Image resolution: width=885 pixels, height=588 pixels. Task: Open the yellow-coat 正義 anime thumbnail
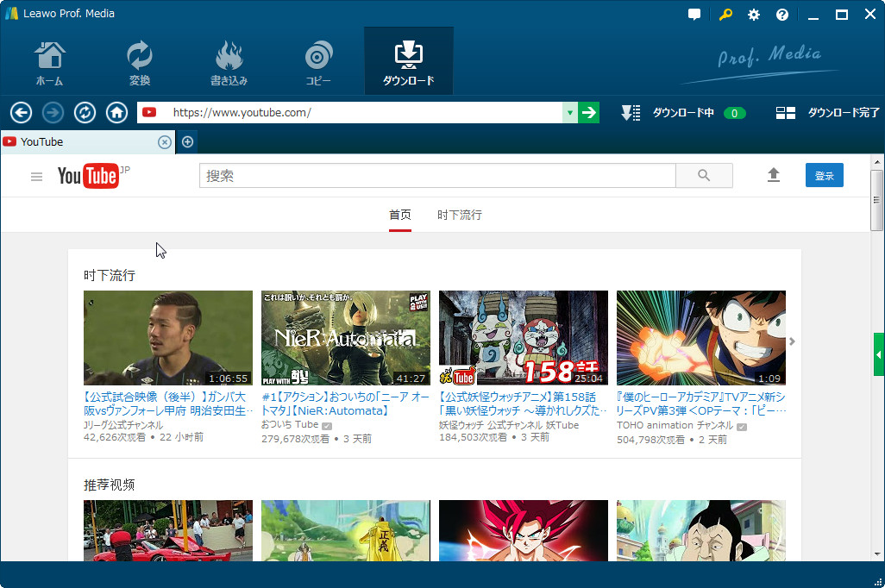346,530
